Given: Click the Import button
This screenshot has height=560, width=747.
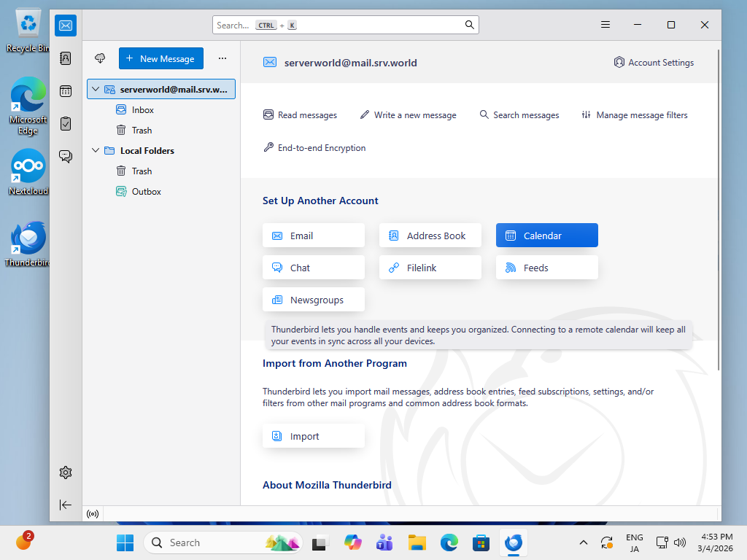Looking at the screenshot, I should click(314, 436).
